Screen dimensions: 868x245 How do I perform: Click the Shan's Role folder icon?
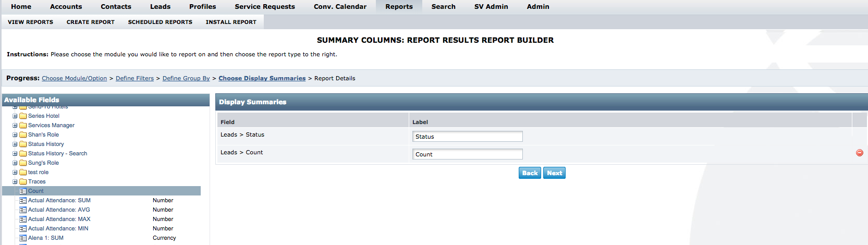[23, 134]
